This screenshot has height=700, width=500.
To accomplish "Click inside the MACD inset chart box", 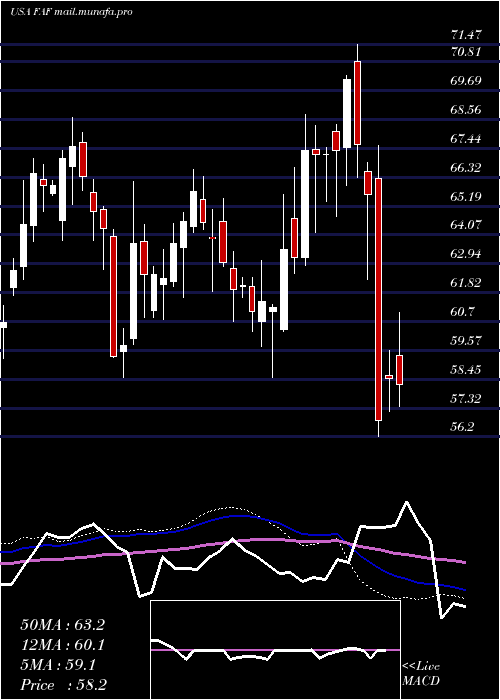I will point(275,650).
